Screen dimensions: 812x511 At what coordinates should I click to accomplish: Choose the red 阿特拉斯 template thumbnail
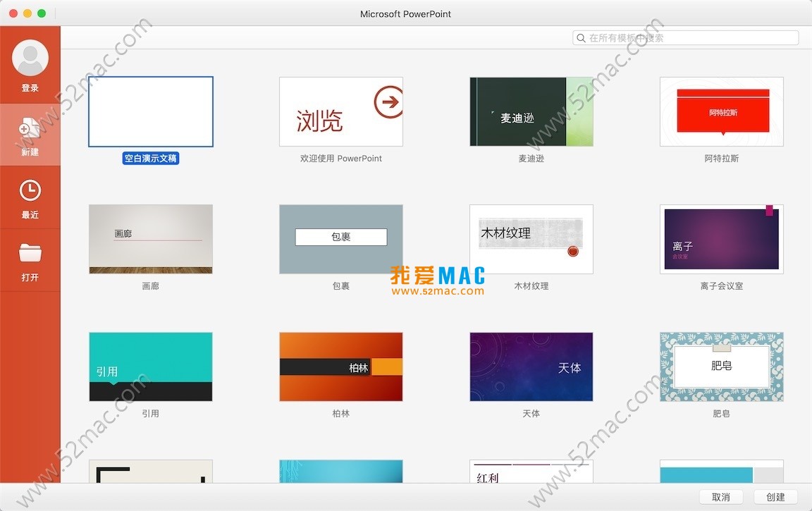pyautogui.click(x=721, y=112)
